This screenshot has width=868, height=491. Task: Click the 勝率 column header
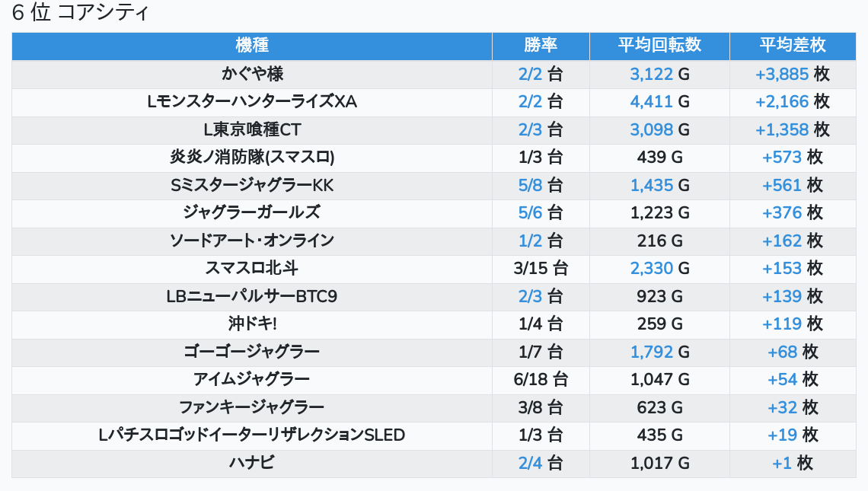pos(541,45)
